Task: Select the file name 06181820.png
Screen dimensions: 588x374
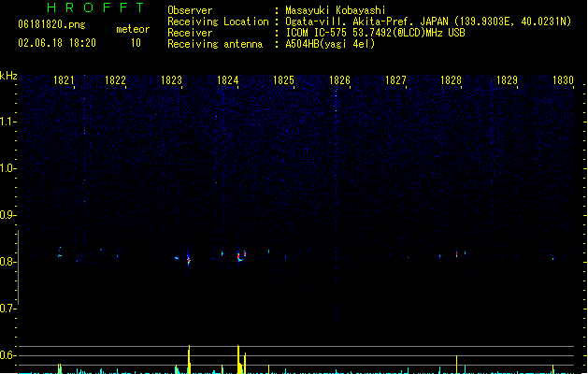Action: point(51,24)
